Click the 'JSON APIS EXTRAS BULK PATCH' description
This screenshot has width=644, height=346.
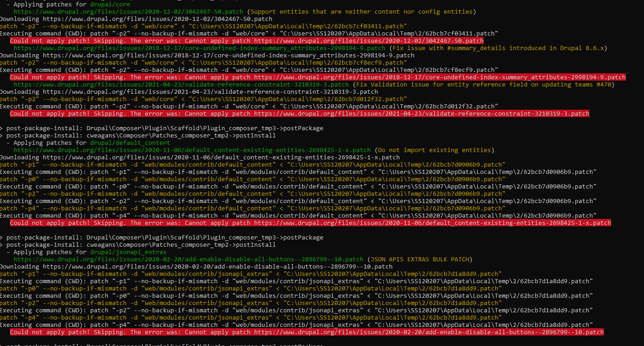[420, 259]
